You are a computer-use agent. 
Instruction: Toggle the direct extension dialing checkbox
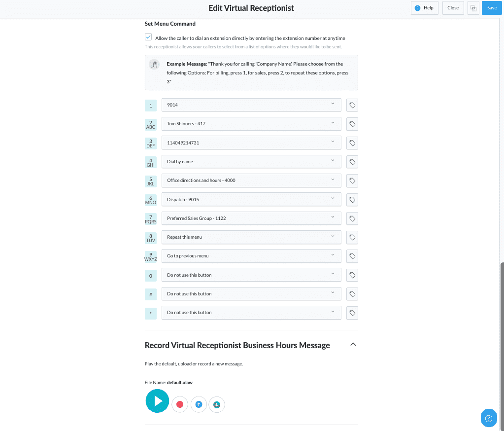pos(148,37)
